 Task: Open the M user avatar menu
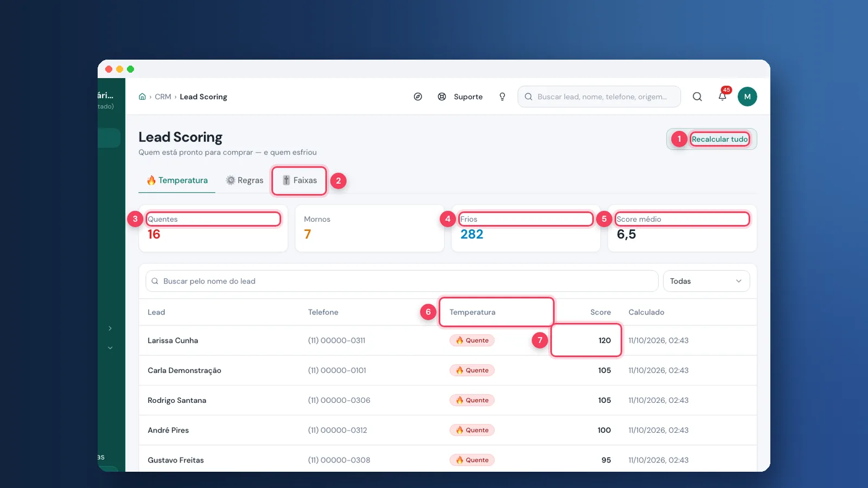coord(747,97)
